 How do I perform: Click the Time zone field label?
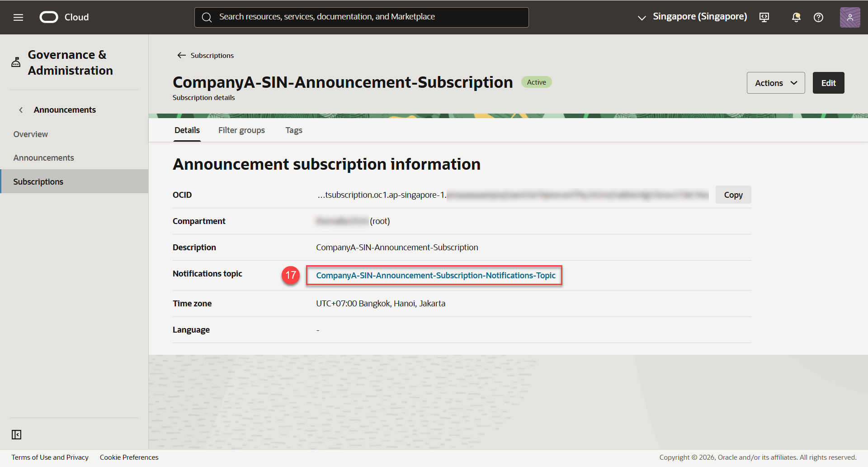(192, 304)
